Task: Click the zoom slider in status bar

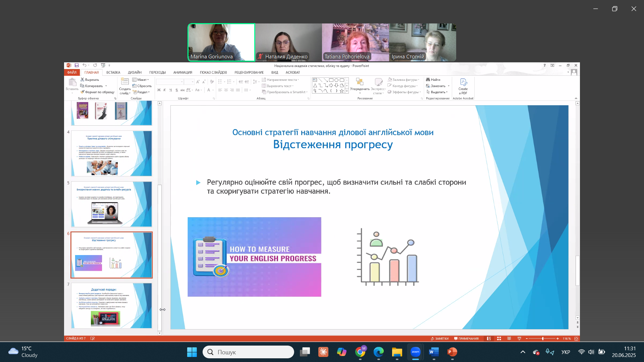Action: coord(542,339)
